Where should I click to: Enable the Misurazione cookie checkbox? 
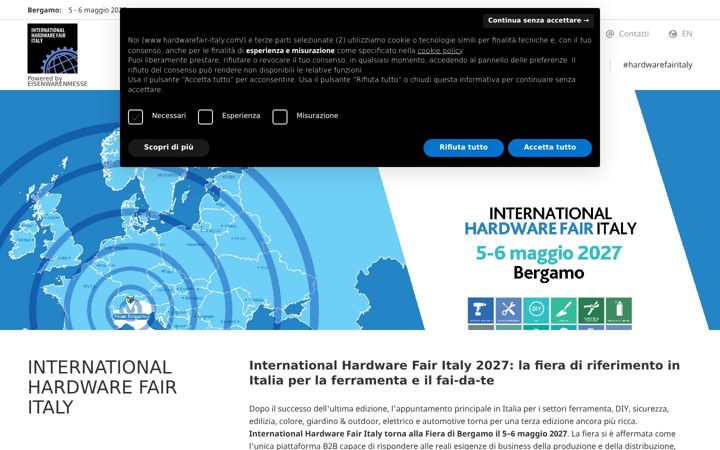(x=280, y=117)
